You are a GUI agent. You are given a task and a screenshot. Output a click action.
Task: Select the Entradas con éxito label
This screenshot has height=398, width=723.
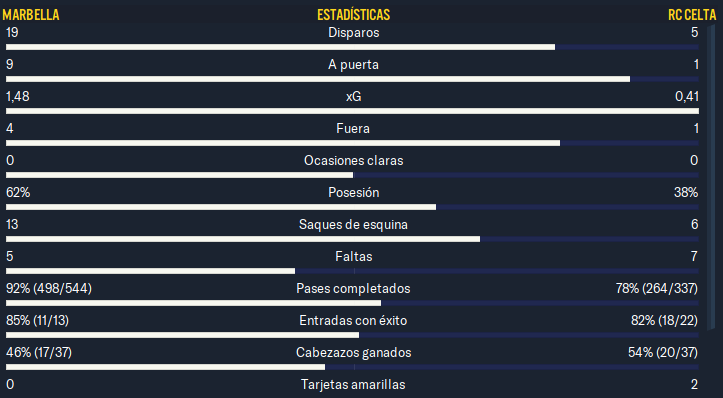point(353,321)
